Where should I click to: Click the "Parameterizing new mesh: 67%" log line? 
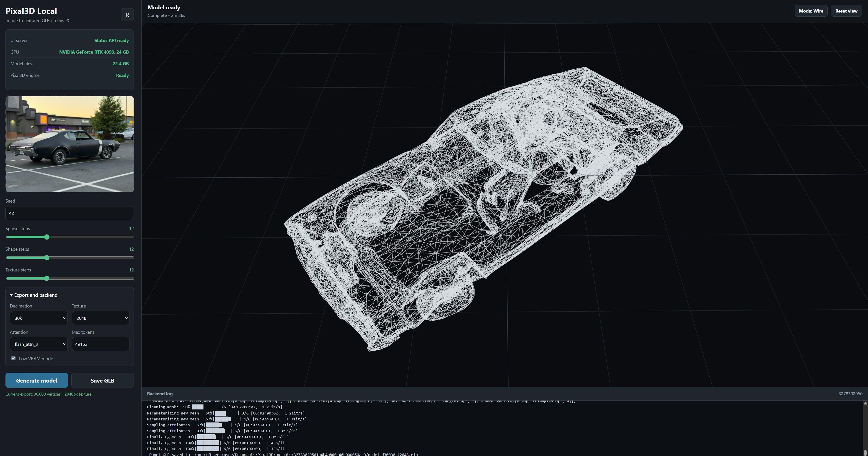[227, 419]
